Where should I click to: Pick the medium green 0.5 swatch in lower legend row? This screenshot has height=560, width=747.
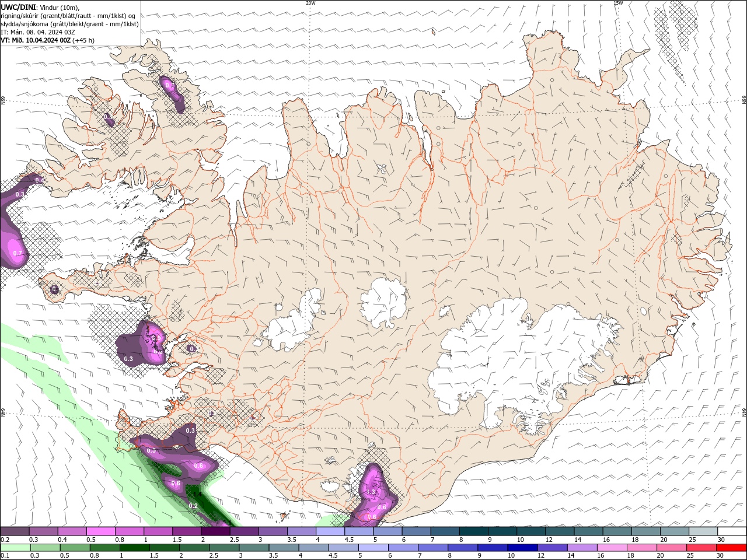[74, 548]
